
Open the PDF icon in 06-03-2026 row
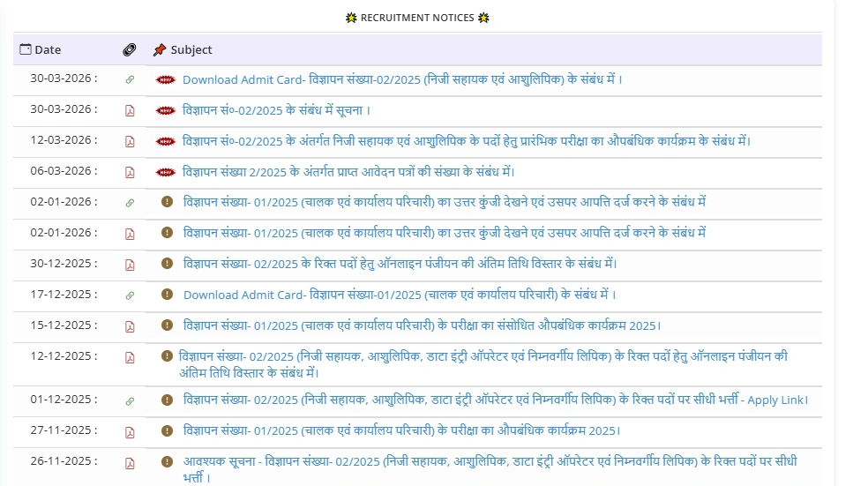(x=130, y=172)
